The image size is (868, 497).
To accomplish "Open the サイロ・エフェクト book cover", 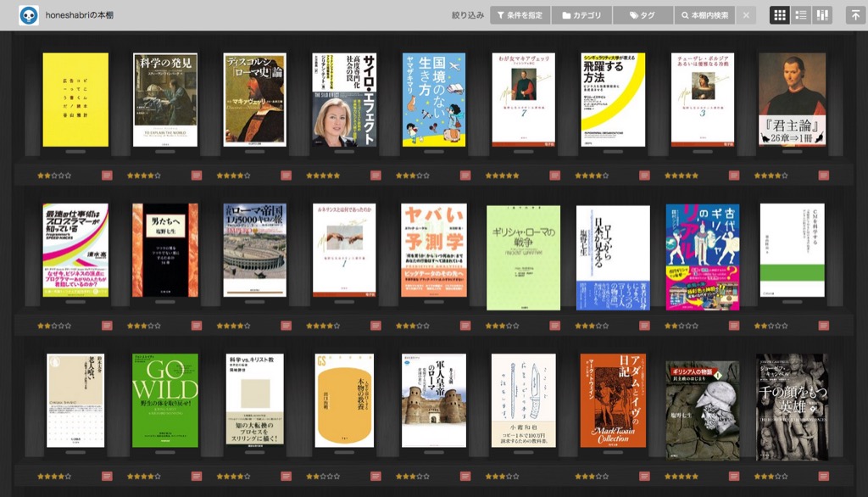I will (344, 100).
